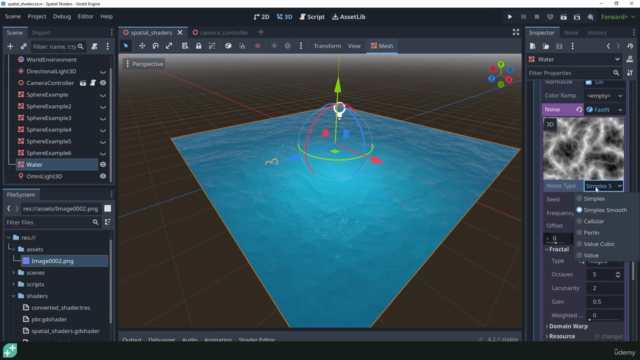Switch to 2D workspace
Screen dimensions: 640x360
261,17
